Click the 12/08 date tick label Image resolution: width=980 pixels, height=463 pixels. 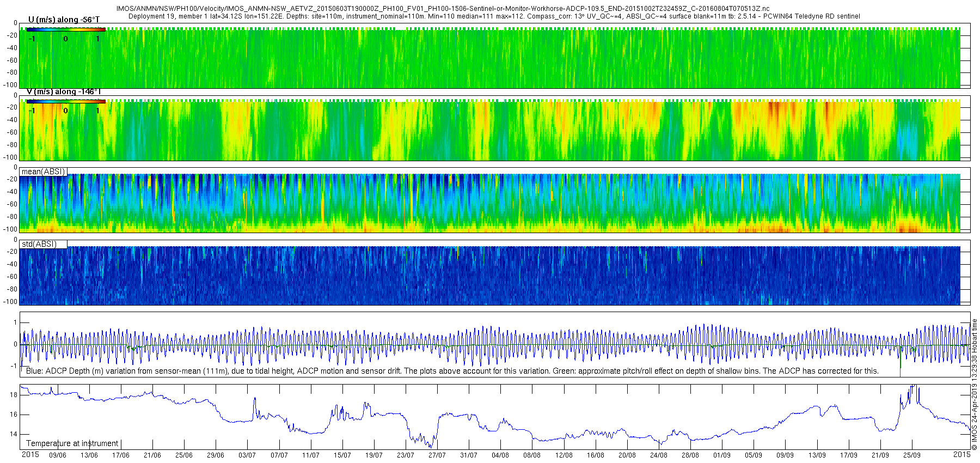(x=564, y=455)
